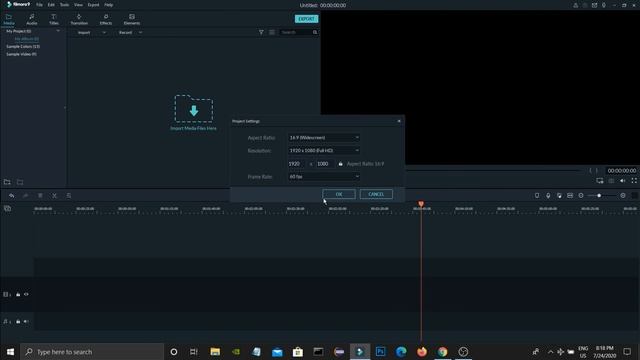Open the Resolution dropdown
Screen dimensions: 640x360
[x=324, y=151]
